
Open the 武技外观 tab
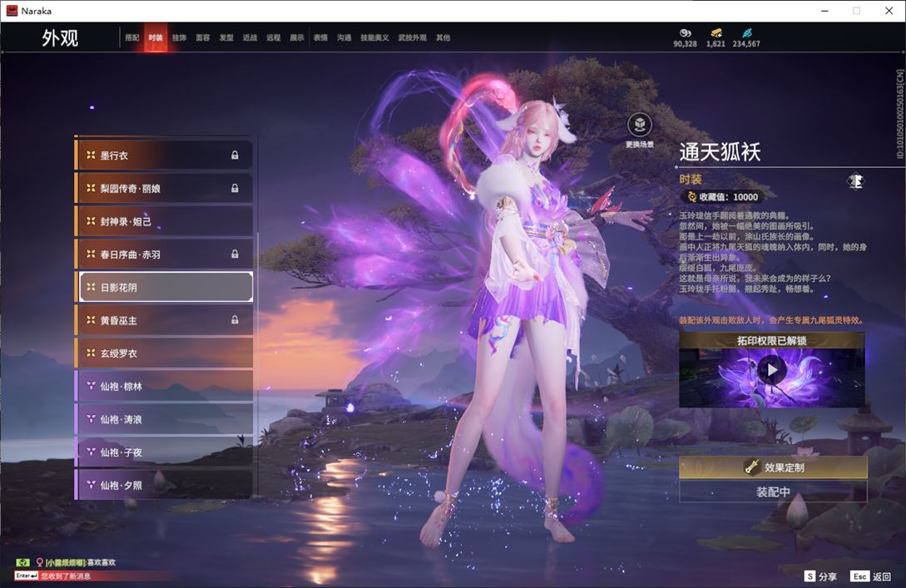pyautogui.click(x=412, y=37)
